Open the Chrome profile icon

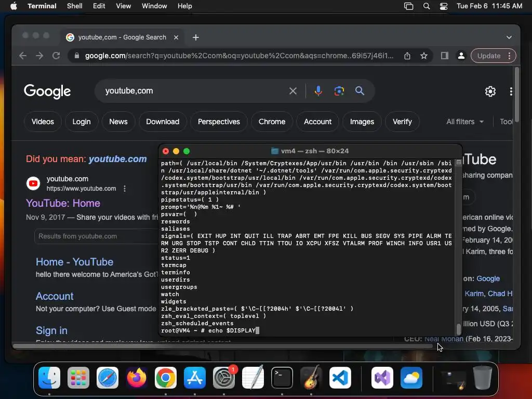pyautogui.click(x=461, y=56)
